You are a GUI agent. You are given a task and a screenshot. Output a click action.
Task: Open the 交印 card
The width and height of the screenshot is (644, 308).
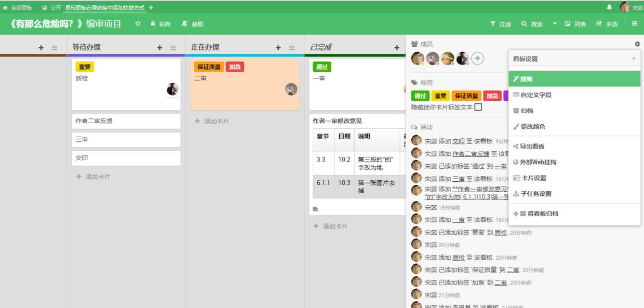[126, 158]
